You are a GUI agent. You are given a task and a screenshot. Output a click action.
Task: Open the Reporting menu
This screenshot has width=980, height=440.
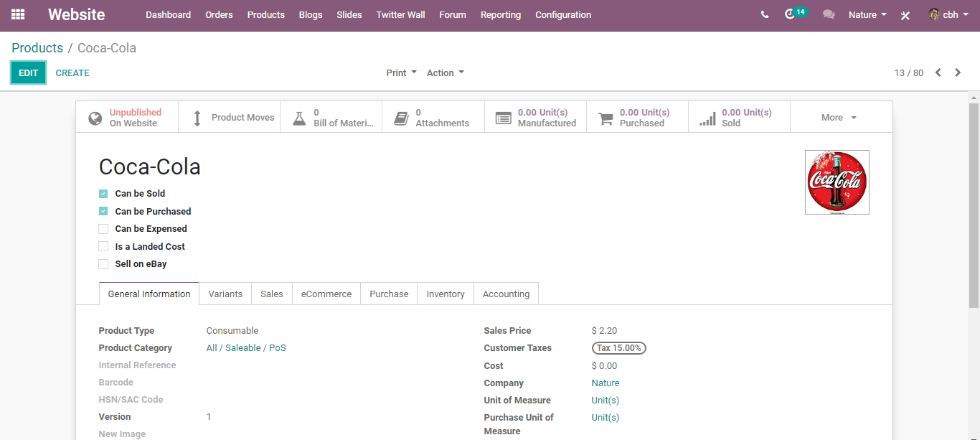[x=501, y=14]
